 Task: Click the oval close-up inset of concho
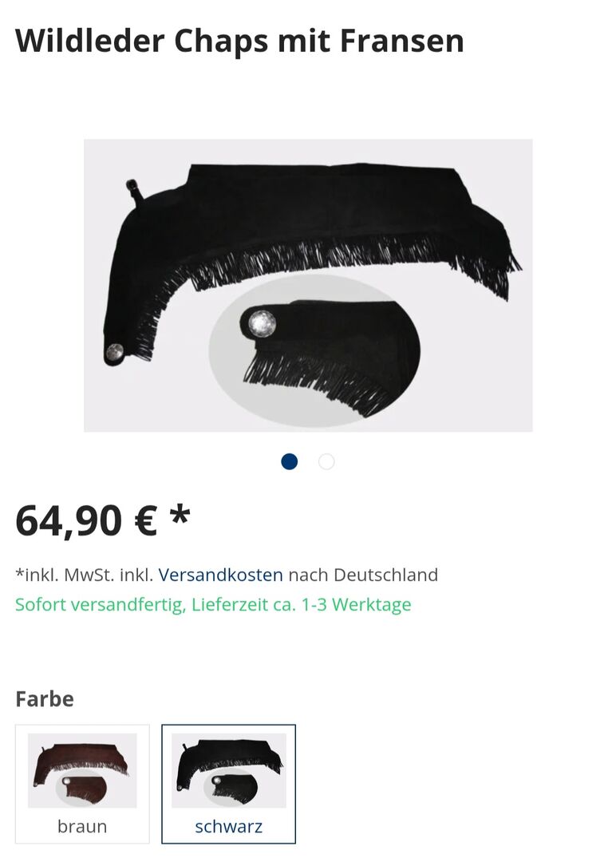pos(315,350)
